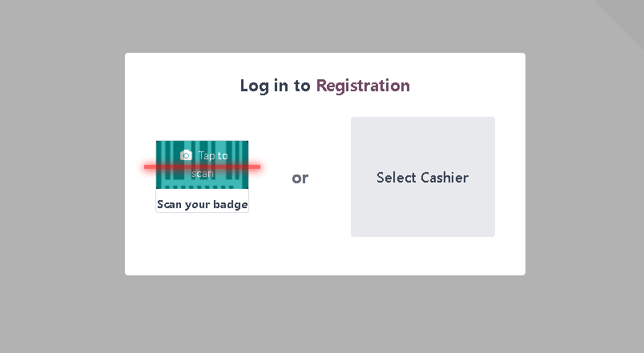Click the word "Cashier" in the gray box
Screen dimensions: 644x353
coord(445,178)
